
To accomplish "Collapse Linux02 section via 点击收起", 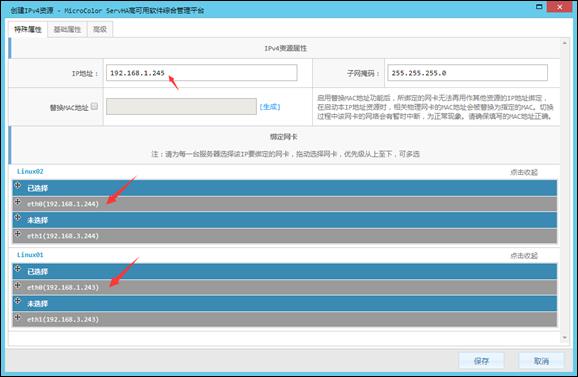I will [524, 172].
